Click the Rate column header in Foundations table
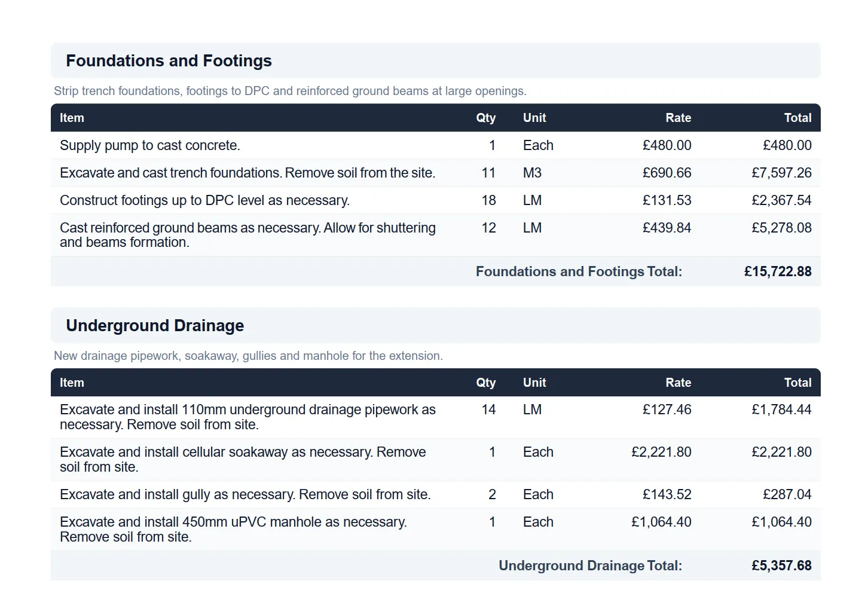This screenshot has height=599, width=868. tap(678, 118)
